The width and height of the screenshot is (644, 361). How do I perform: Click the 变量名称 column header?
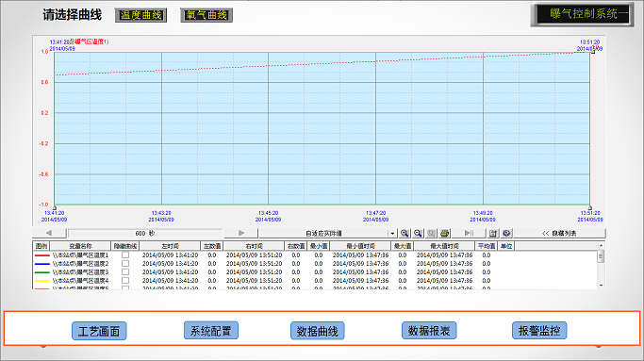pos(80,246)
